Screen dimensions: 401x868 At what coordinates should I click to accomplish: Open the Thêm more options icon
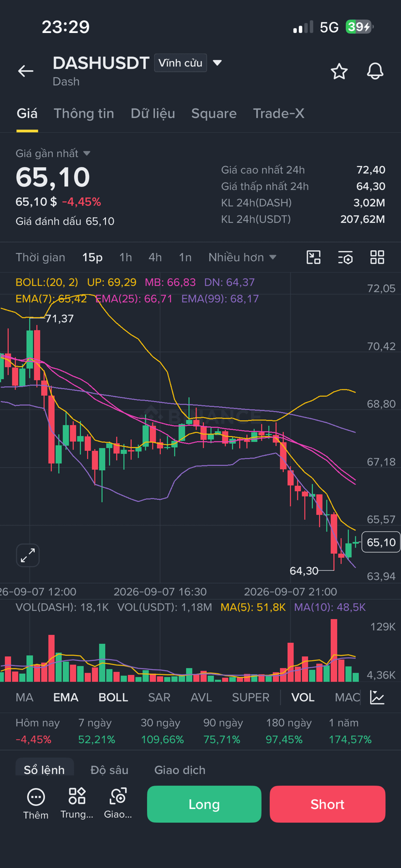point(36,804)
